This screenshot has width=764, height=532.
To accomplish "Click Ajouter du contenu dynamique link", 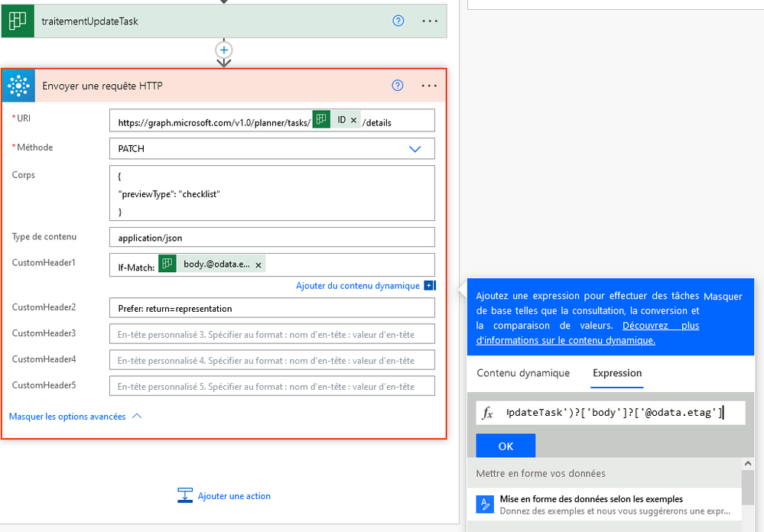I will pos(358,285).
